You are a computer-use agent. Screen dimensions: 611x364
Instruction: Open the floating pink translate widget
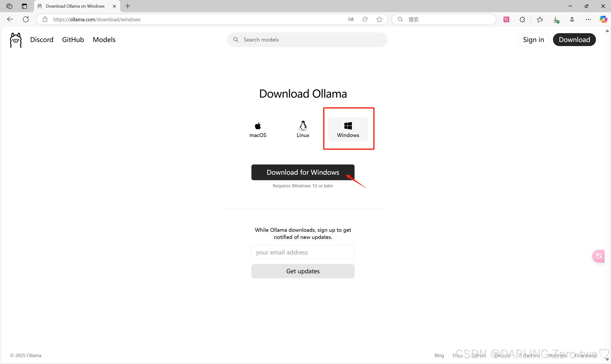click(x=599, y=256)
